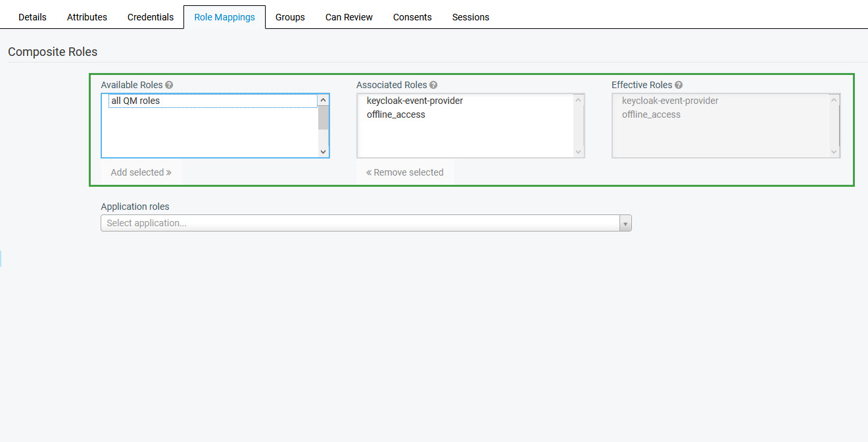
Task: Click Available Roles scrollbar down arrow
Action: coord(323,151)
